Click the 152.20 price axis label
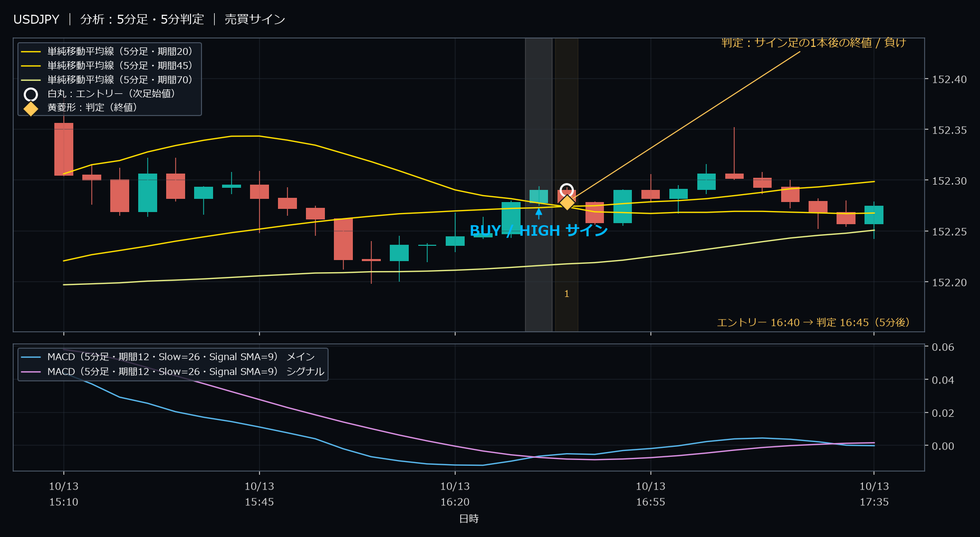Screen dimensions: 980x537 point(949,283)
